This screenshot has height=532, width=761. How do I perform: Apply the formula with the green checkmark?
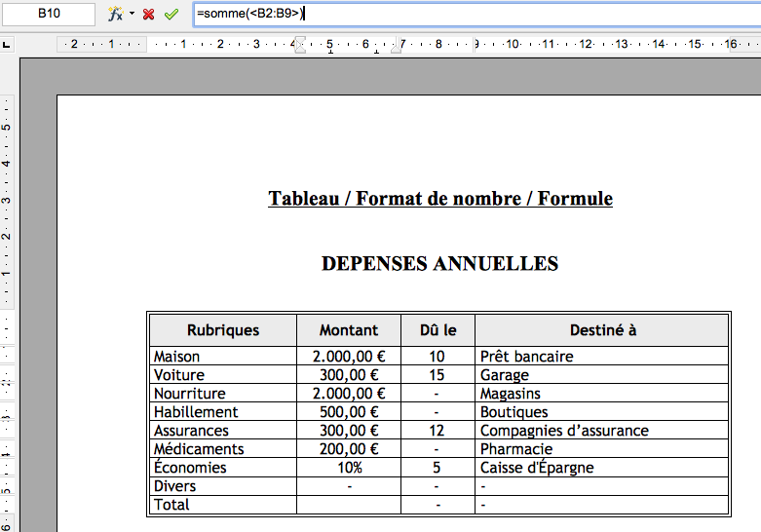click(x=171, y=14)
